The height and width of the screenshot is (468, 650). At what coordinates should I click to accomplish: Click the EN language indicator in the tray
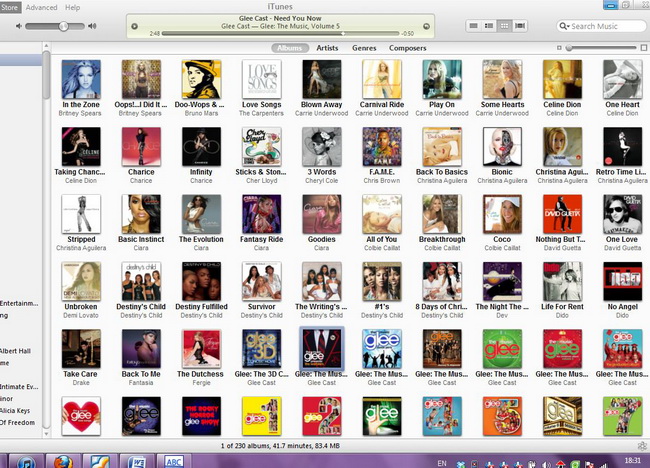(x=442, y=463)
